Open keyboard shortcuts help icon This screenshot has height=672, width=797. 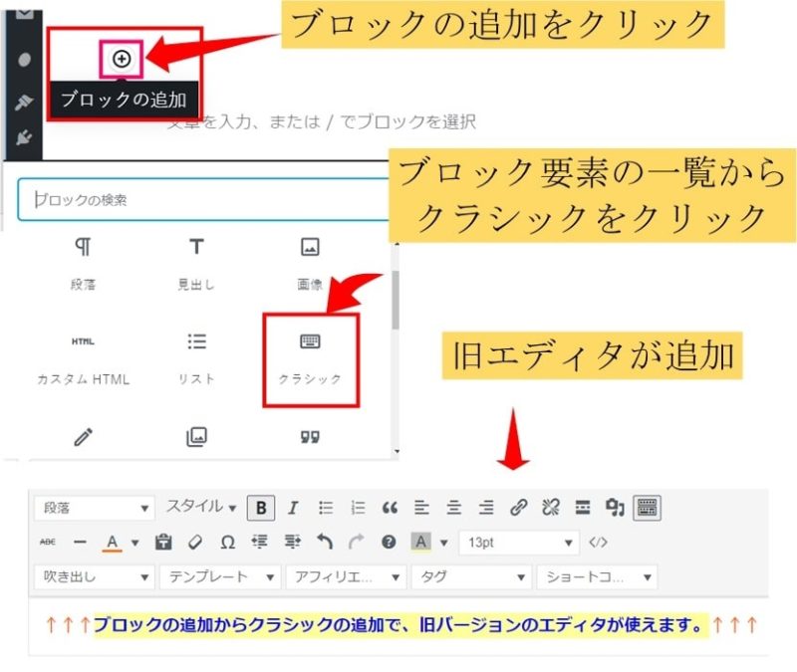coord(389,542)
